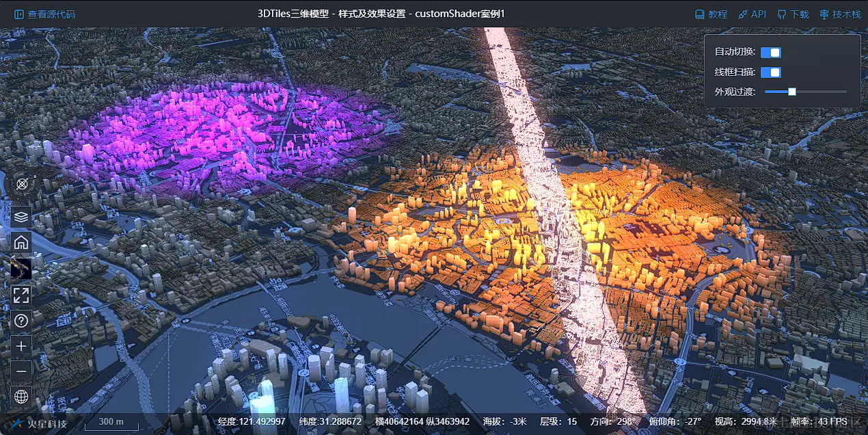868x435 pixels.
Task: Open the API documentation link
Action: point(752,14)
